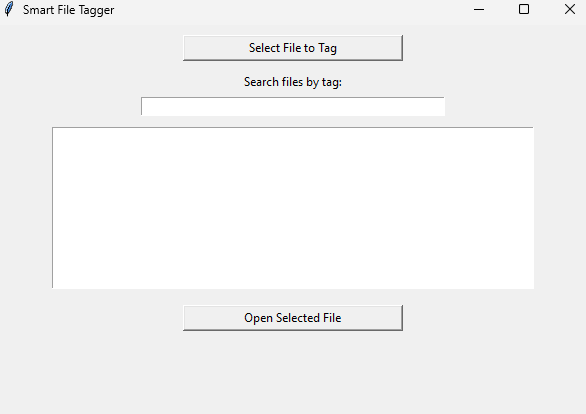
Task: Click the square maximize icon in the title bar
Action: pos(524,9)
